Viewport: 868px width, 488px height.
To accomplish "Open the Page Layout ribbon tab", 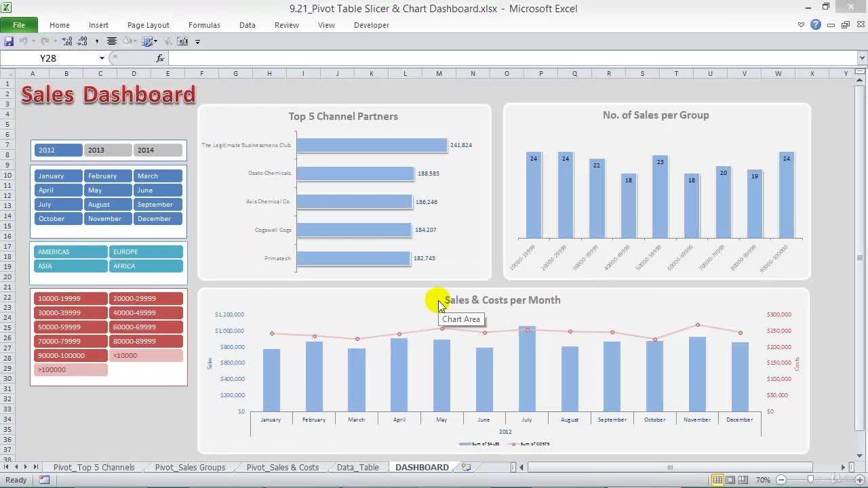I will [x=148, y=25].
